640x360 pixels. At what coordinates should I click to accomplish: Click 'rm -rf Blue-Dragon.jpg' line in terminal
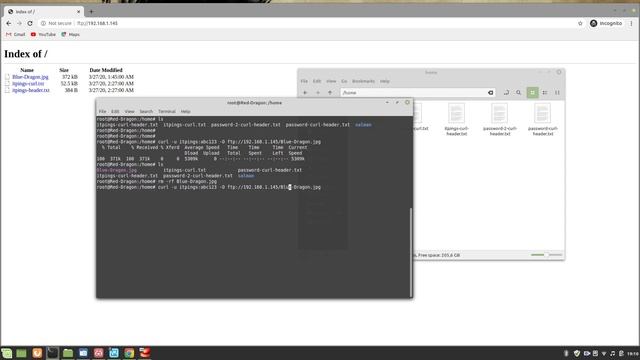[157, 181]
